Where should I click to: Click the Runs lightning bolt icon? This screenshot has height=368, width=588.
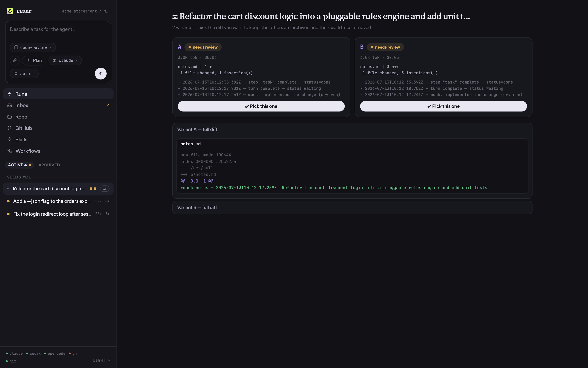[10, 94]
